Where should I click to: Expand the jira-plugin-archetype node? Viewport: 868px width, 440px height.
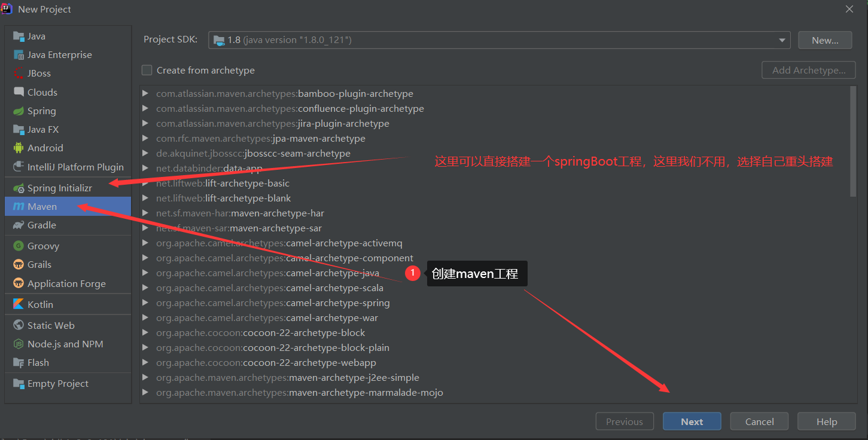click(145, 124)
